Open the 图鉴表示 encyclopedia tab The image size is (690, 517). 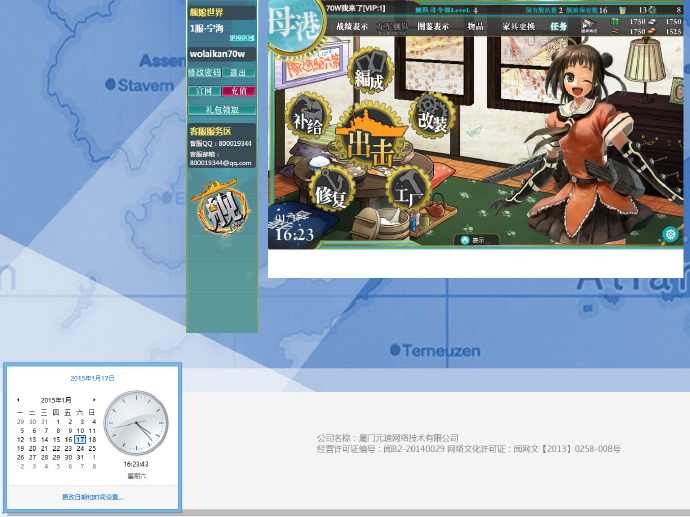(433, 26)
